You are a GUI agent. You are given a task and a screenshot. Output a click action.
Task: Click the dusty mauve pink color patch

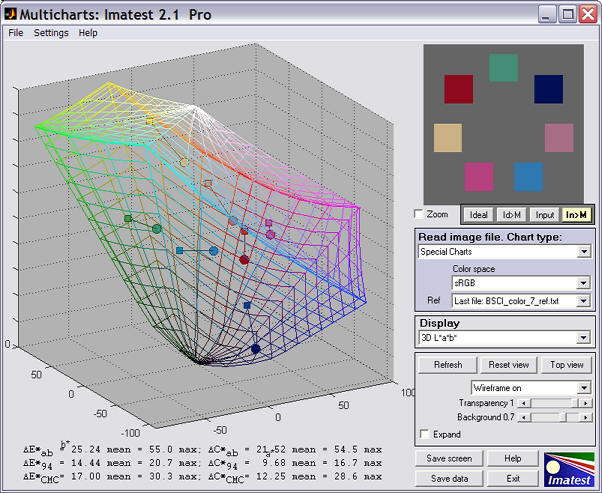coord(559,138)
